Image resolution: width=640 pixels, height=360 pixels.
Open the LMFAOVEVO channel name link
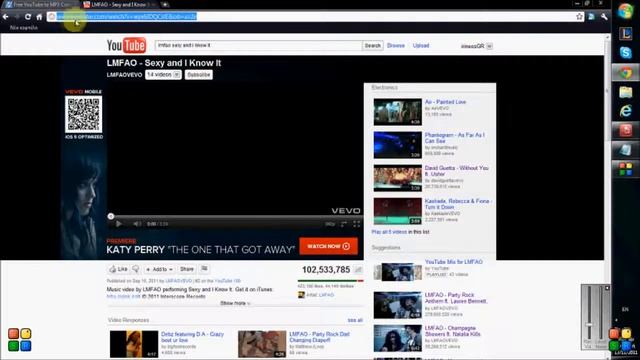tap(124, 75)
